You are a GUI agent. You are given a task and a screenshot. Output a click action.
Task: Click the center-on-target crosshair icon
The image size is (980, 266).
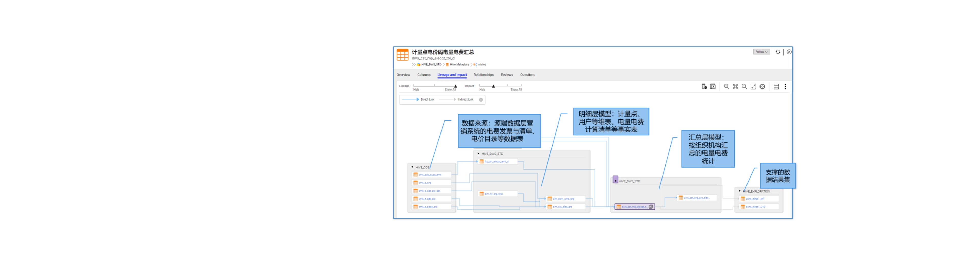[762, 86]
